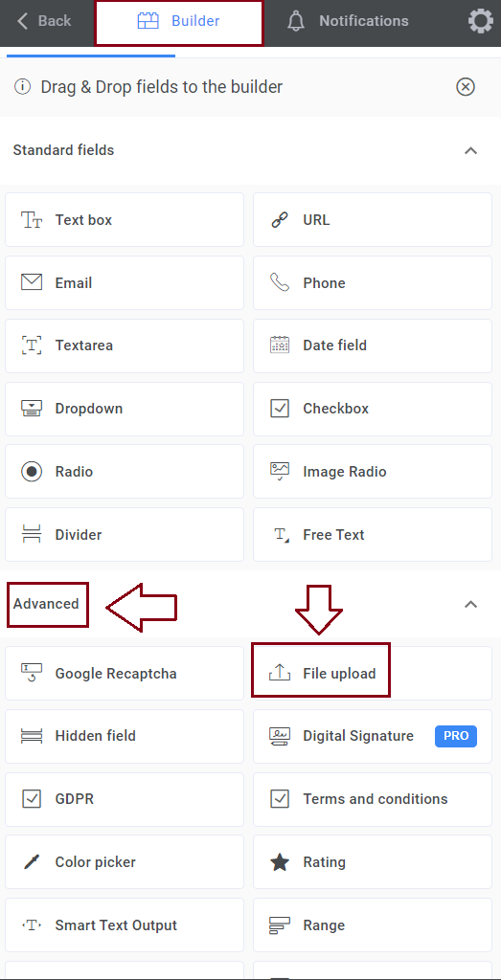The height and width of the screenshot is (980, 501).
Task: Click the File upload icon
Action: click(280, 673)
